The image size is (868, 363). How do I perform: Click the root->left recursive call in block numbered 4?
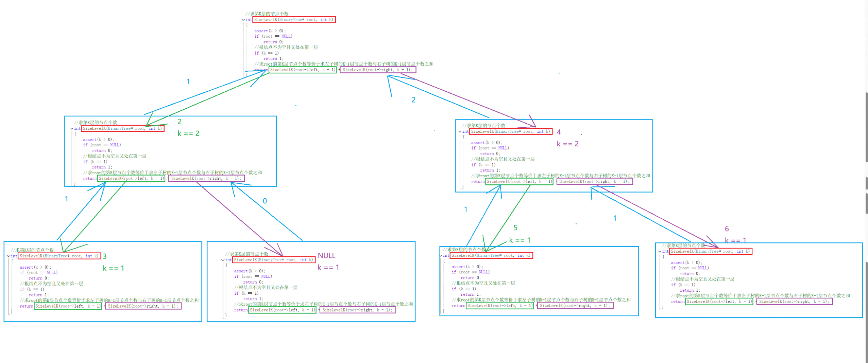pyautogui.click(x=520, y=181)
